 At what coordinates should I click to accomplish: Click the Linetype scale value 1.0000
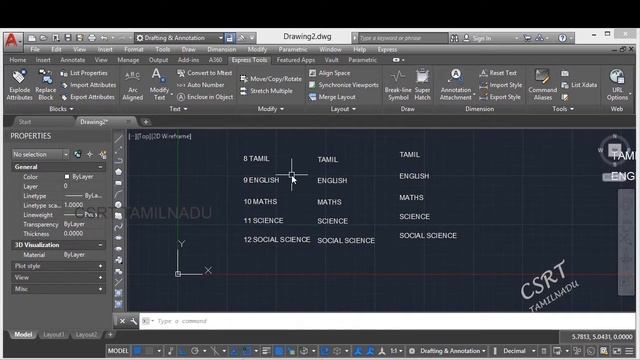pyautogui.click(x=73, y=205)
